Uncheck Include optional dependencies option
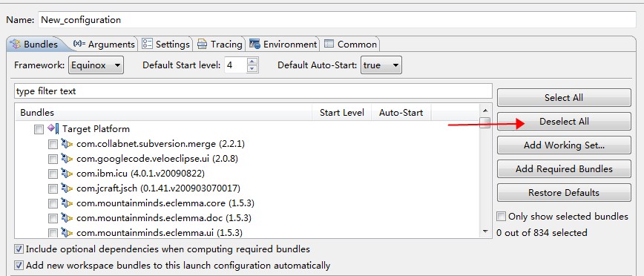 pos(19,249)
